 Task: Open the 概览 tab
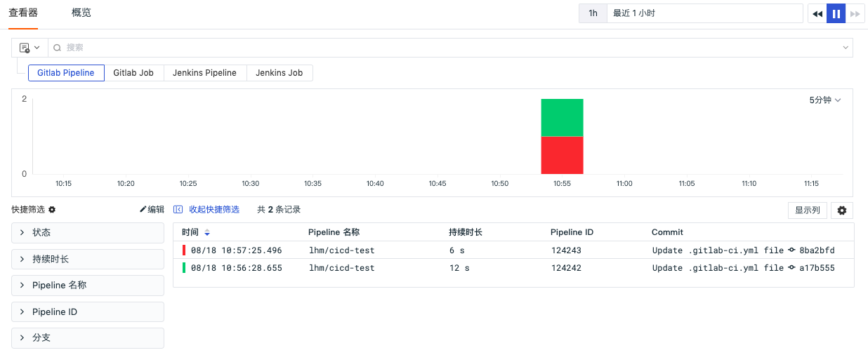coord(81,13)
